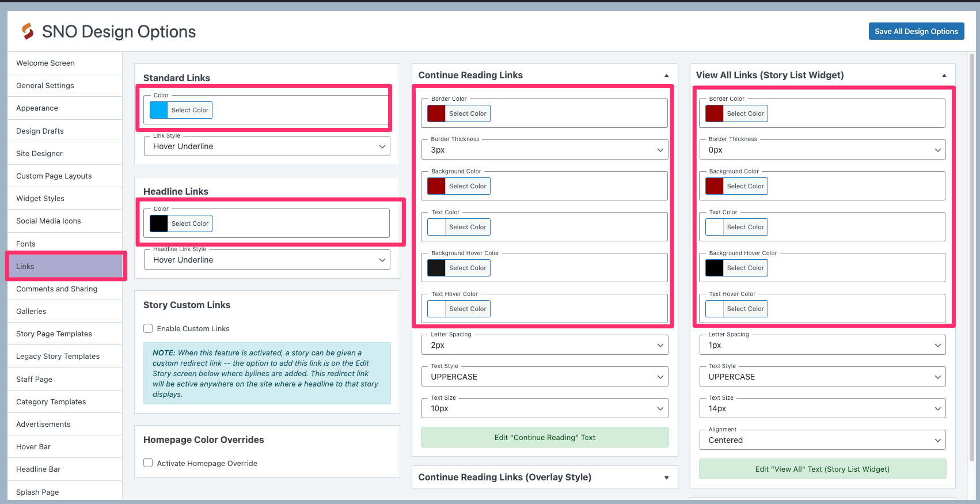The height and width of the screenshot is (504, 980).
Task: Go to Appearance settings
Action: point(65,108)
